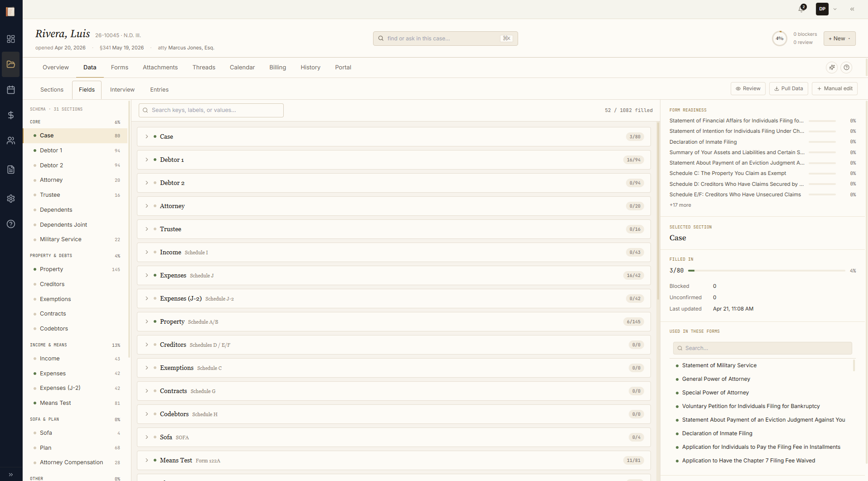This screenshot has width=868, height=481.
Task: Open the dashboard grid icon in sidebar
Action: [x=11, y=39]
